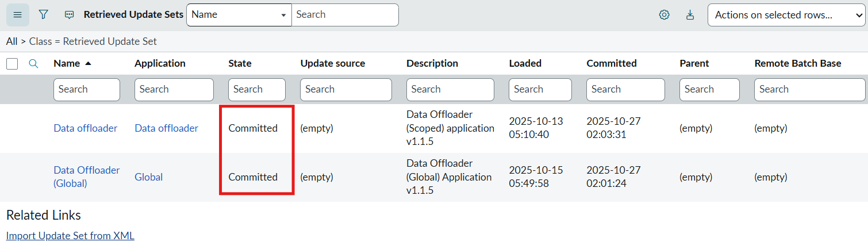Sort by the Parent column header
868x249 pixels.
click(694, 63)
